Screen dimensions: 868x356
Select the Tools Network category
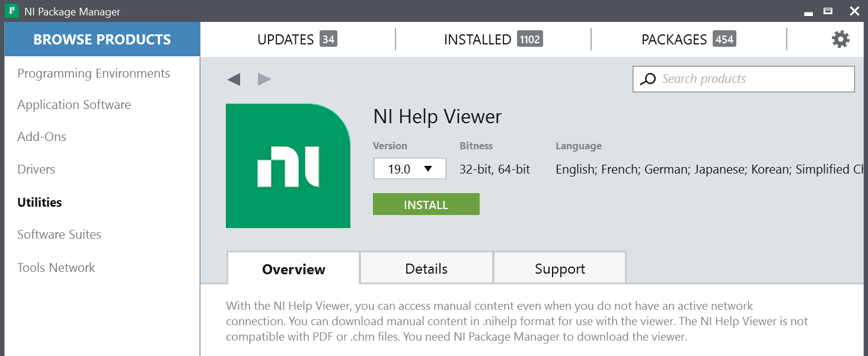[56, 267]
